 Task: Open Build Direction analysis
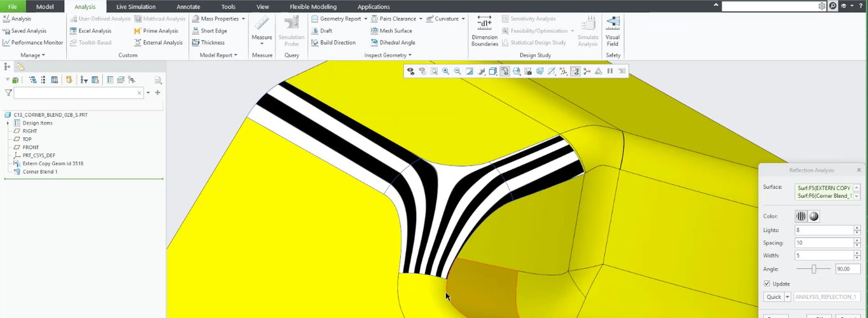pyautogui.click(x=333, y=43)
